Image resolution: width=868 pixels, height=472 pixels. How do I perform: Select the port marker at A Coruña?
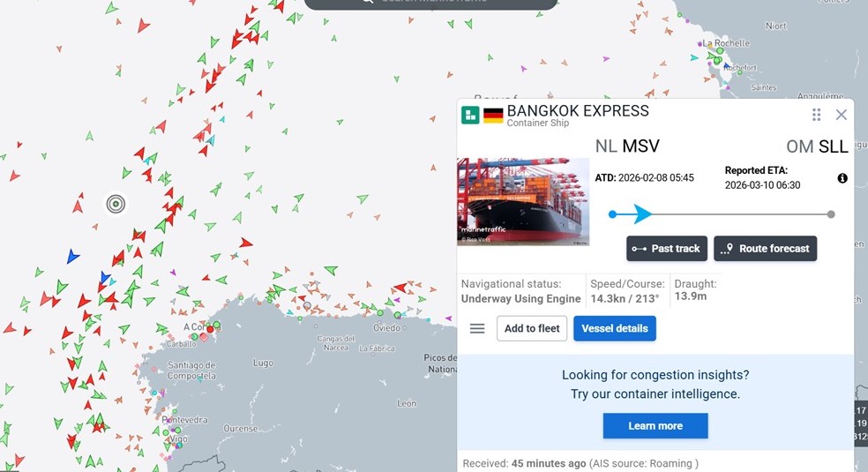pyautogui.click(x=210, y=329)
